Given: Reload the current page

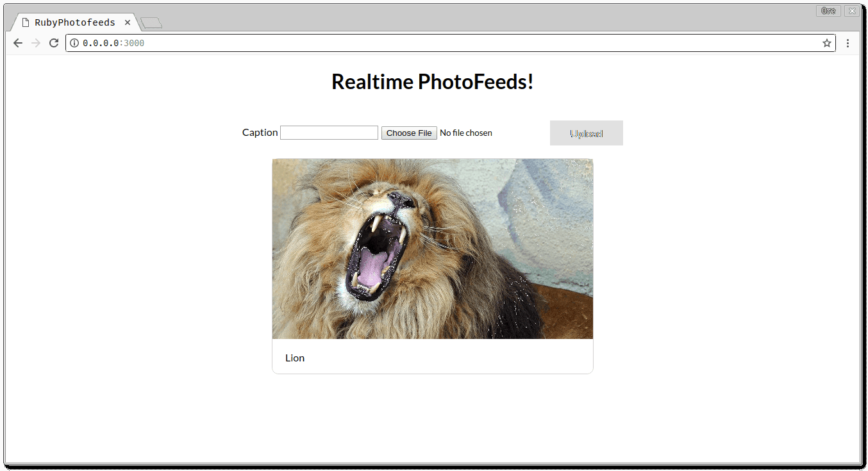Looking at the screenshot, I should [x=54, y=43].
